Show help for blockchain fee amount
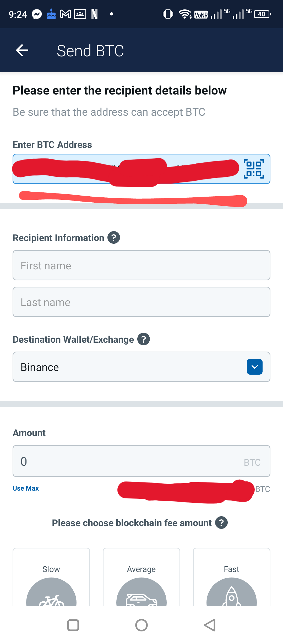 click(221, 523)
